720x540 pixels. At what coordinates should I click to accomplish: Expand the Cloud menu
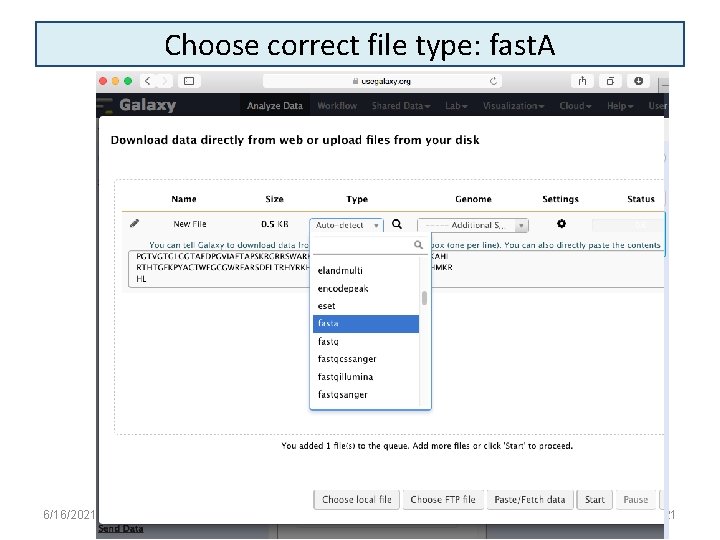[575, 106]
